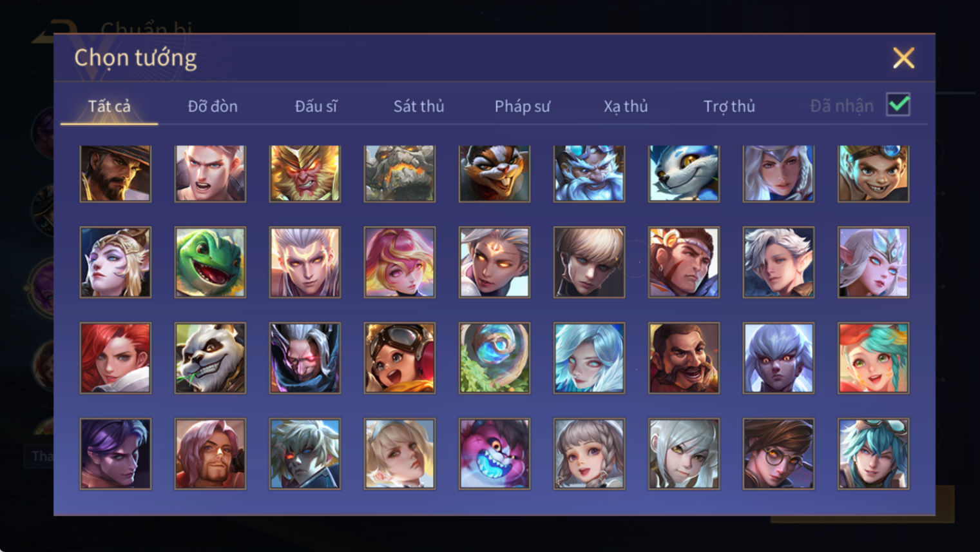Viewport: 980px width, 552px height.
Task: Show the Xạ thủ heroes tab
Action: pyautogui.click(x=626, y=106)
